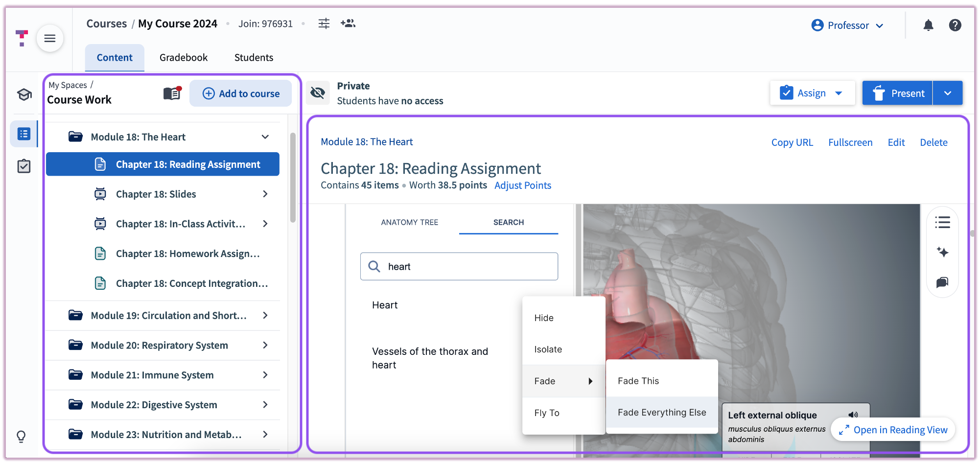
Task: Open the lightbulb icon at bottom left
Action: pyautogui.click(x=21, y=436)
